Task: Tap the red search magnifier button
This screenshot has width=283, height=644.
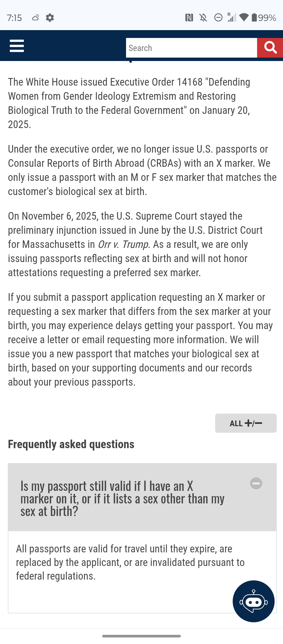Action: click(x=270, y=48)
